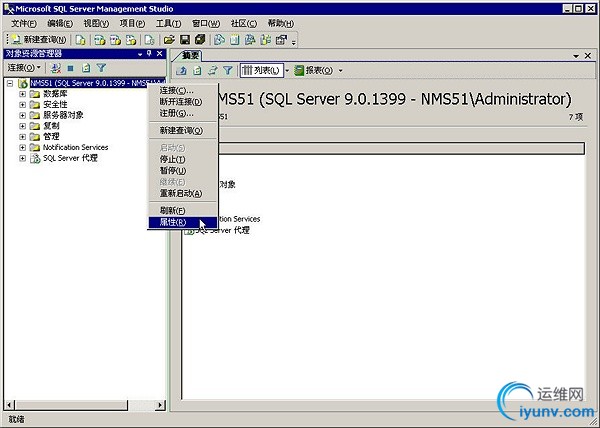
Task: Click right arrow of Object Explorer horizontal scrollbar
Action: [x=161, y=405]
